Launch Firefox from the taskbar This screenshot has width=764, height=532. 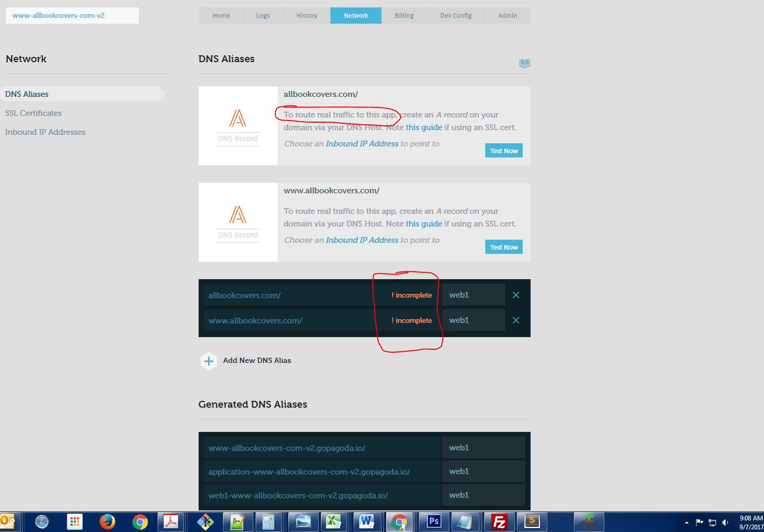(x=107, y=522)
